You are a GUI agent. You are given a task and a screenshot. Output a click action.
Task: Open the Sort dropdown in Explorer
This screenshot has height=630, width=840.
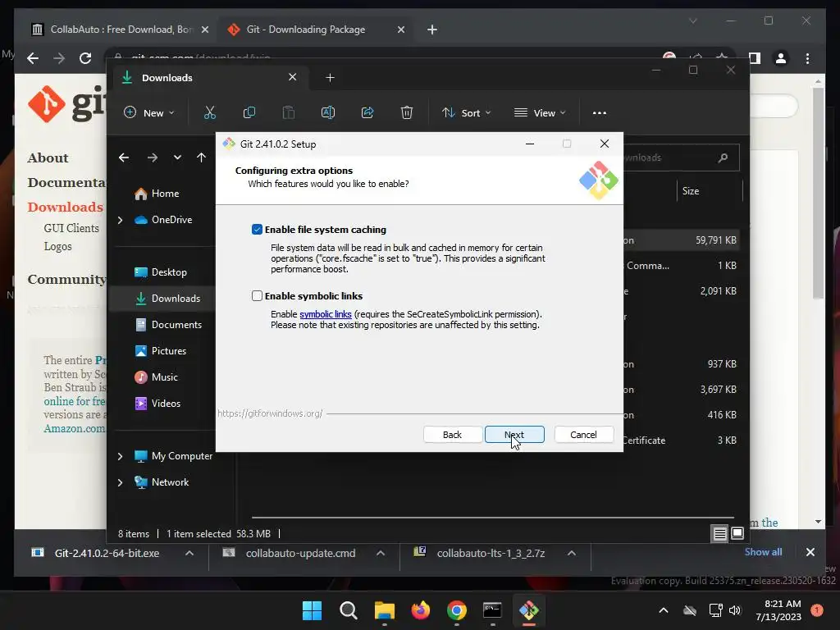[466, 112]
